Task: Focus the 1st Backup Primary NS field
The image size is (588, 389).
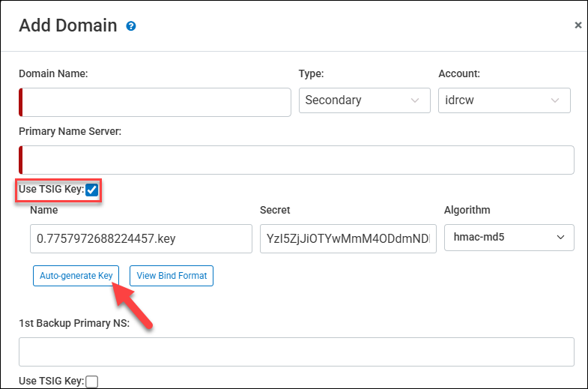Action: coord(297,352)
